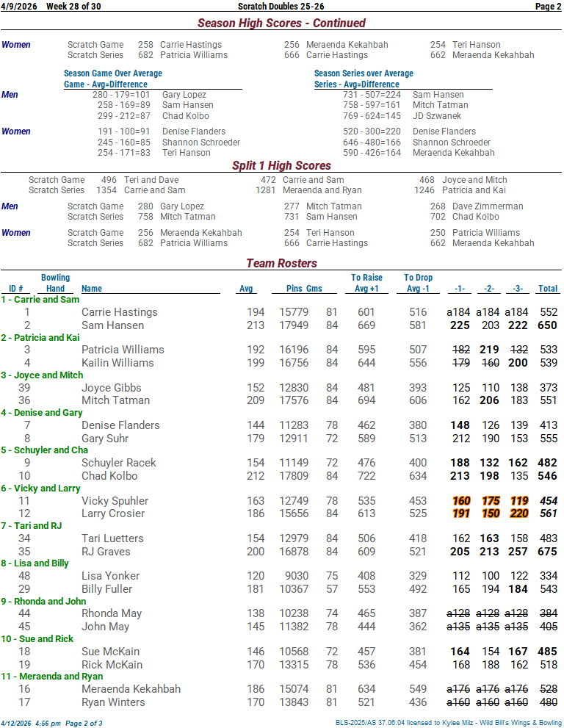Click 'Gary Suhr' roster name
The height and width of the screenshot is (728, 564).
(105, 439)
